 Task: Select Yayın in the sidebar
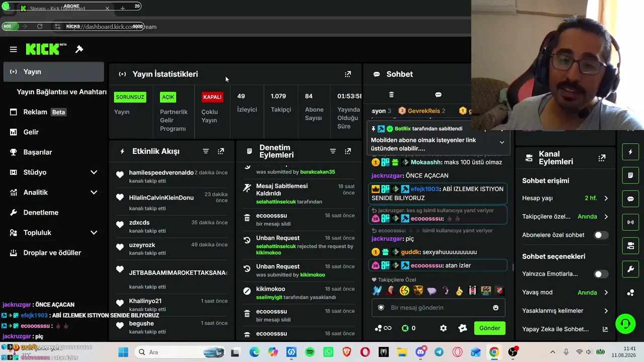tap(54, 72)
